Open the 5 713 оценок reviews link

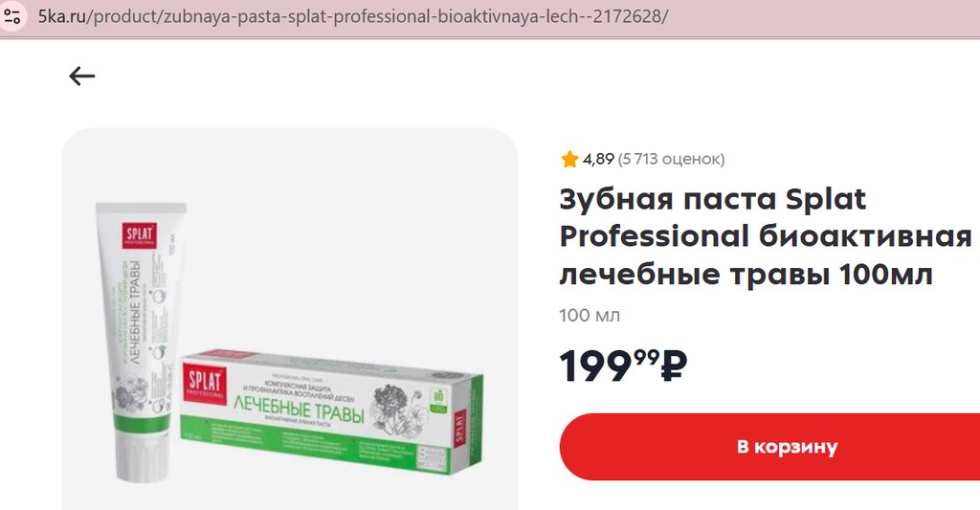tap(671, 160)
